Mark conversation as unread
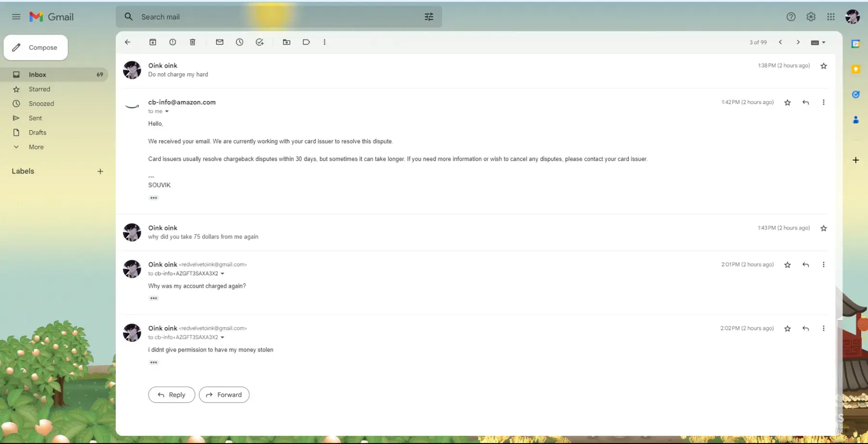Image resolution: width=868 pixels, height=444 pixels. click(219, 42)
